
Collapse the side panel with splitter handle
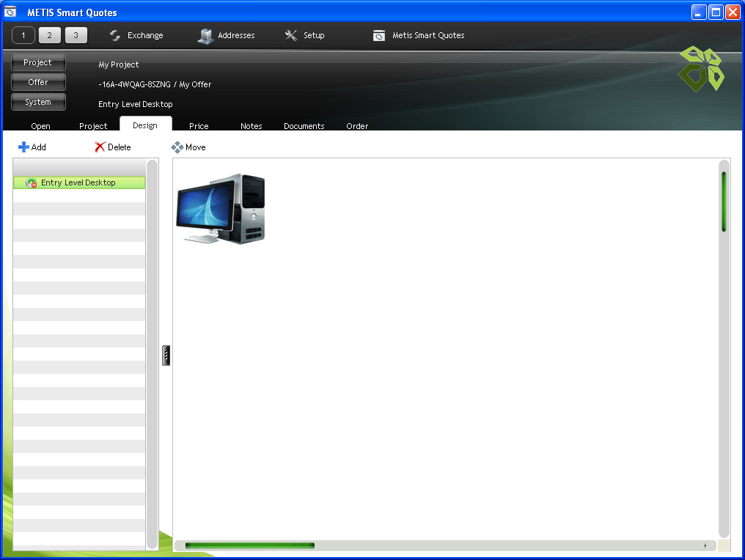pyautogui.click(x=166, y=355)
